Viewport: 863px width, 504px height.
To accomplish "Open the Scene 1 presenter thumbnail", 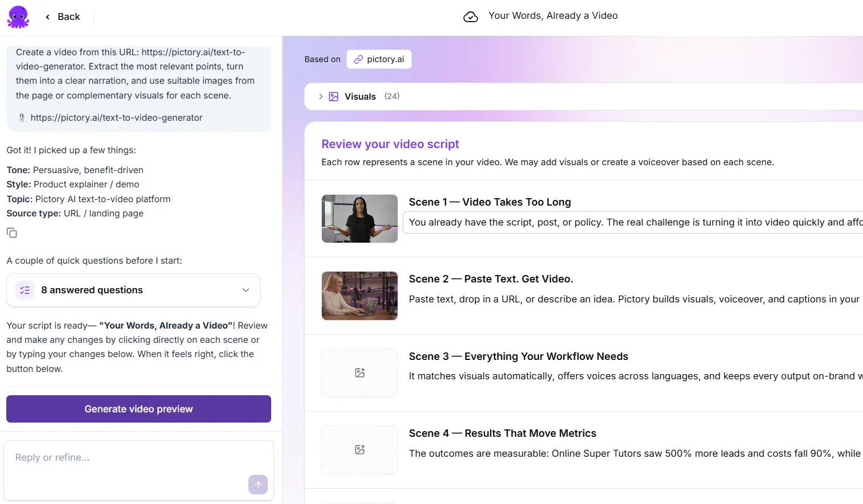I will [x=359, y=219].
